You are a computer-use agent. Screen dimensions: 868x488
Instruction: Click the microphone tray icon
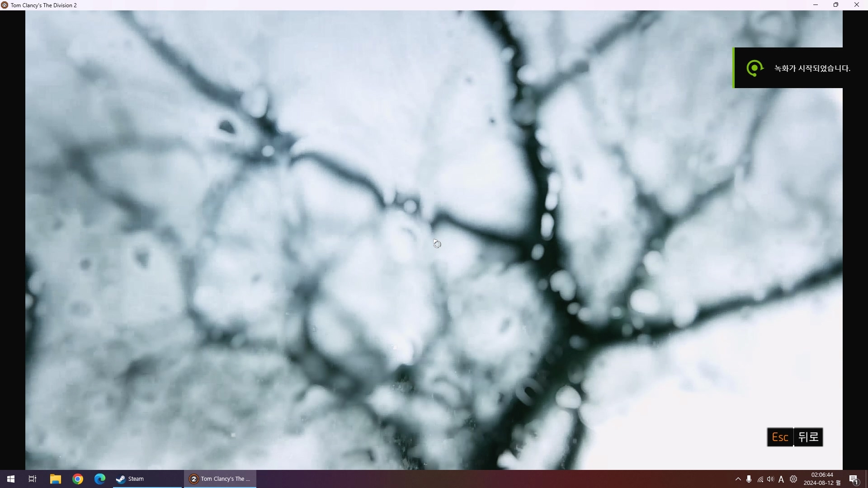point(749,479)
